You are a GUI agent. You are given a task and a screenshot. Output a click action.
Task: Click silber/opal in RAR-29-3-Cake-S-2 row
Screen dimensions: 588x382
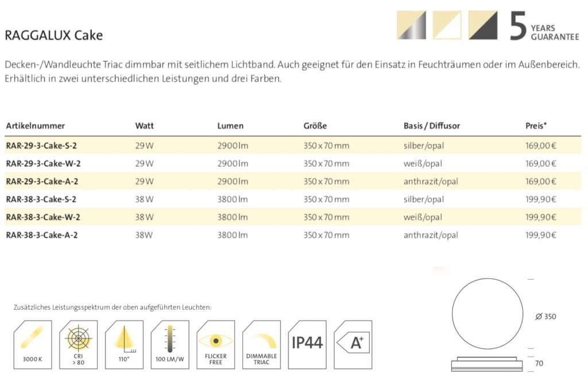(424, 146)
